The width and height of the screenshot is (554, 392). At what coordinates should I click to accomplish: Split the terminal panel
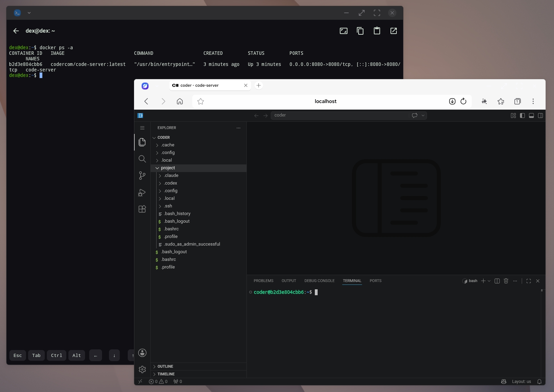tap(497, 281)
